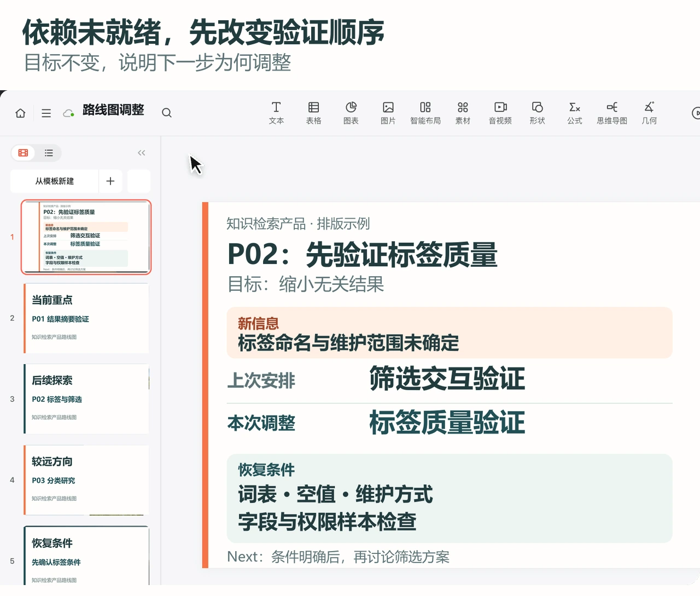
Task: Check cloud sync status icon
Action: pos(68,113)
